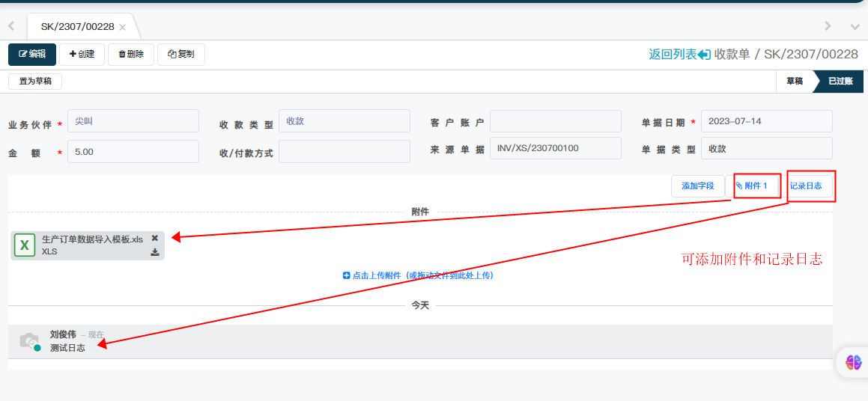
Task: Select the 草稿 status stage
Action: point(794,82)
